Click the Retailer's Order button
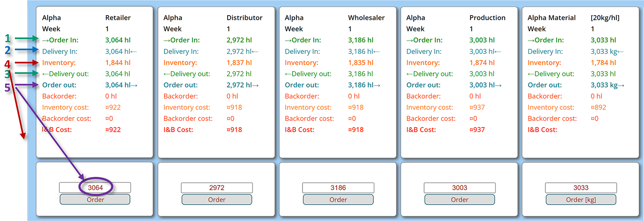Screen dimensions: 644x221 (95, 199)
